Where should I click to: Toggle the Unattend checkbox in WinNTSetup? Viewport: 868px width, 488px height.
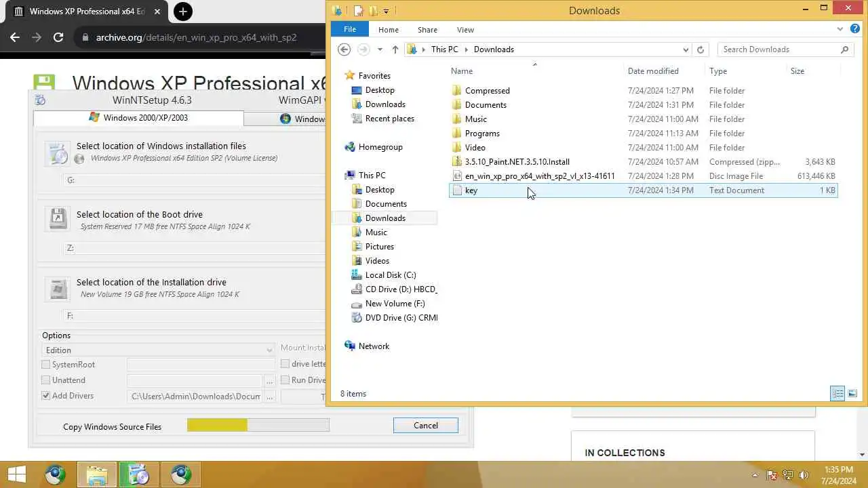[46, 380]
